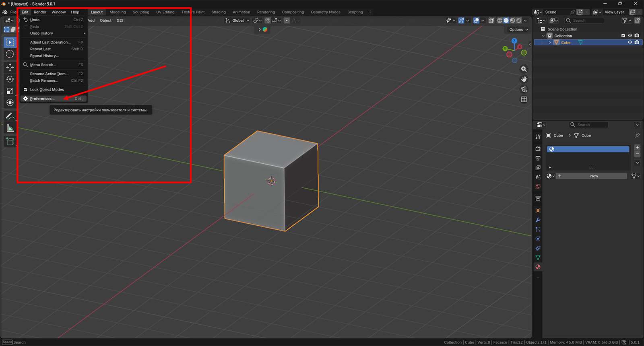The width and height of the screenshot is (644, 346).
Task: Switch to the Sculpting workspace tab
Action: [x=141, y=12]
